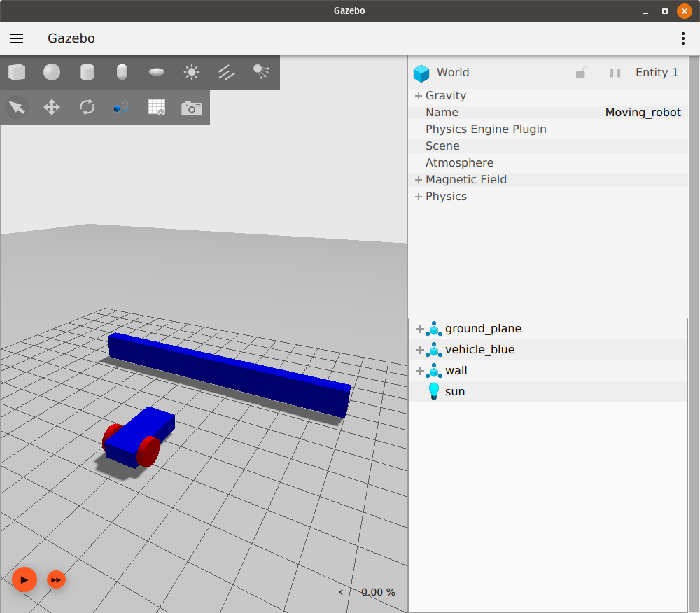Screen dimensions: 700x613
Task: Activate the rotate mode tool
Action: click(x=87, y=107)
